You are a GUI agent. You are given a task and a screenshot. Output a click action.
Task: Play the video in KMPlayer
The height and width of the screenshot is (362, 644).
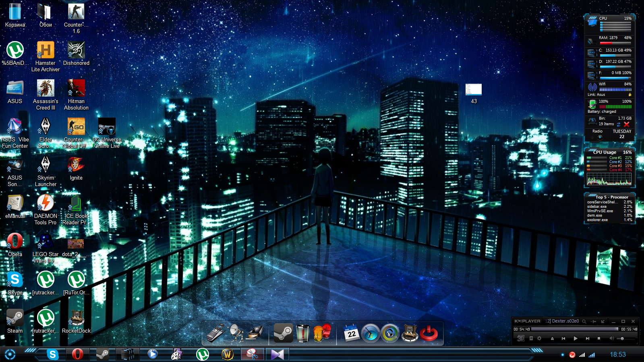576,338
